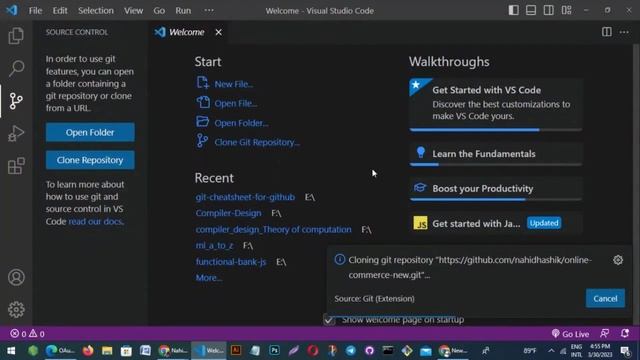This screenshot has height=360, width=640.
Task: Open recent ml_a_to_z folder
Action: click(214, 245)
